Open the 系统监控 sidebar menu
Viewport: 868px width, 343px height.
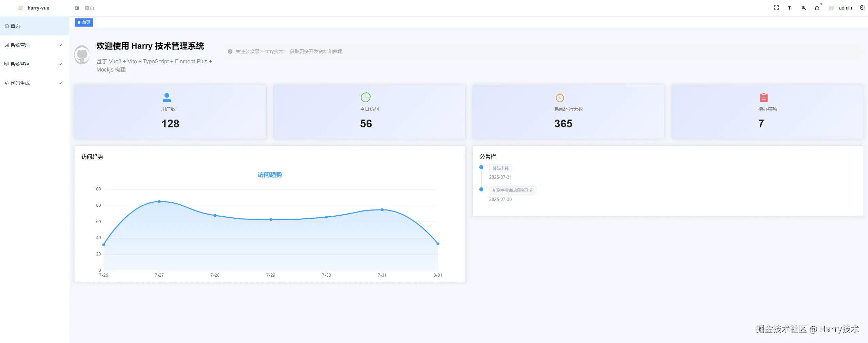point(34,64)
